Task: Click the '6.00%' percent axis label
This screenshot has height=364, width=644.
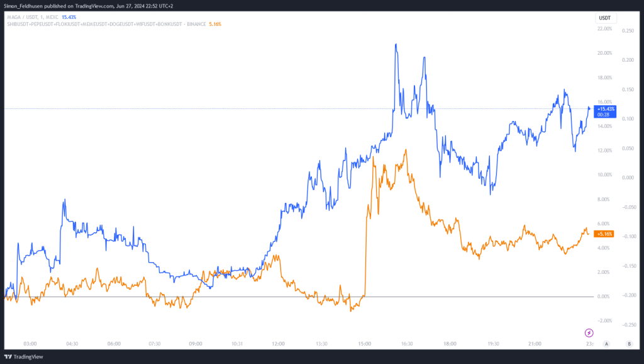Action: coord(603,224)
